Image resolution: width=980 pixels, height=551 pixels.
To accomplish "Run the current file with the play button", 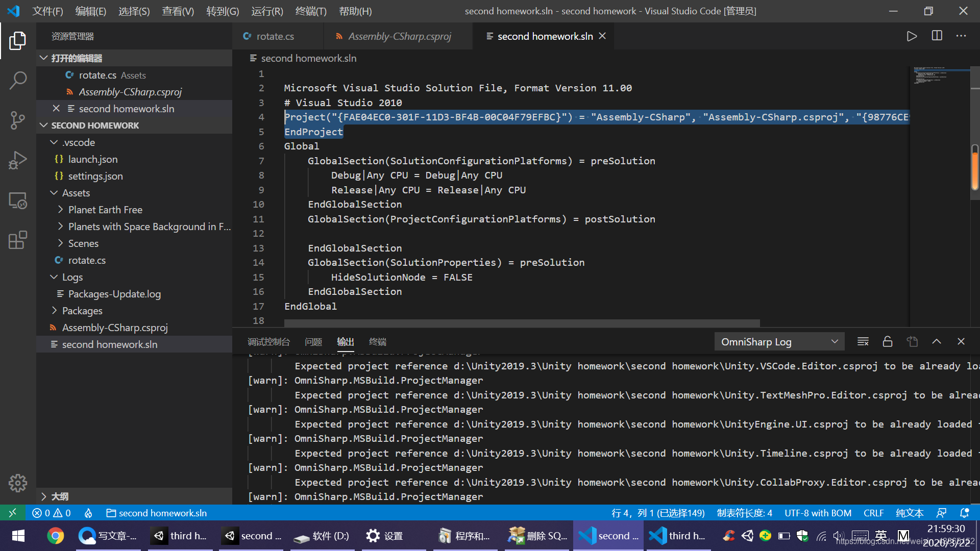I will click(x=912, y=36).
